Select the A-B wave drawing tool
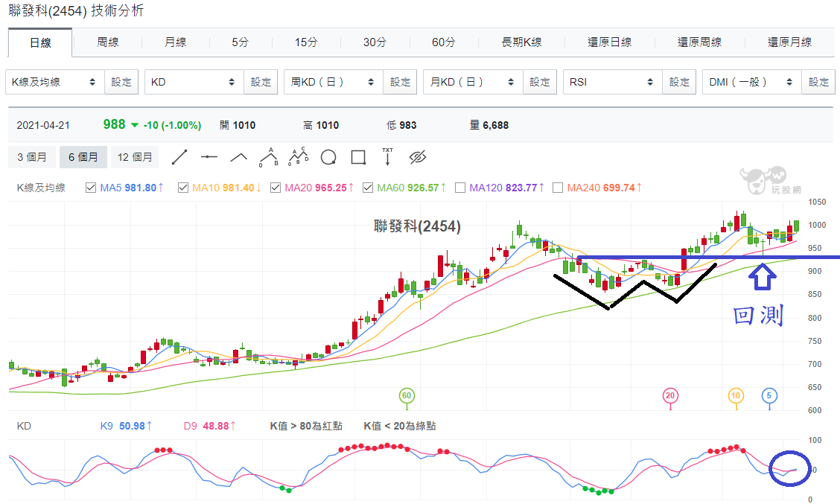The height and width of the screenshot is (504, 840). coord(269,157)
